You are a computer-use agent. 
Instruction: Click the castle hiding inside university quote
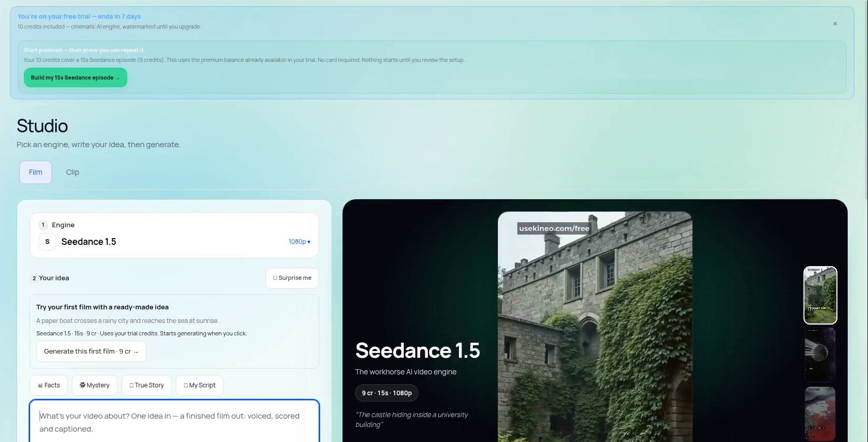coord(412,420)
